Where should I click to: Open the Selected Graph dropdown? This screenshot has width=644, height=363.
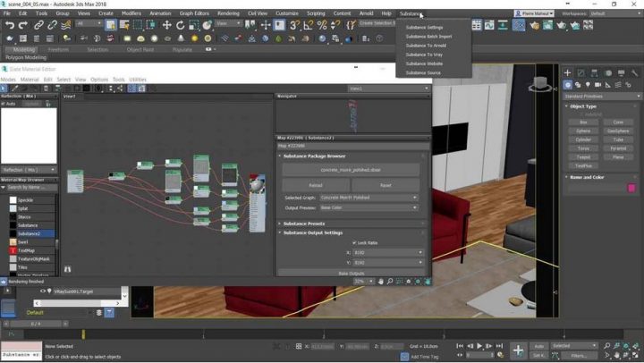369,198
